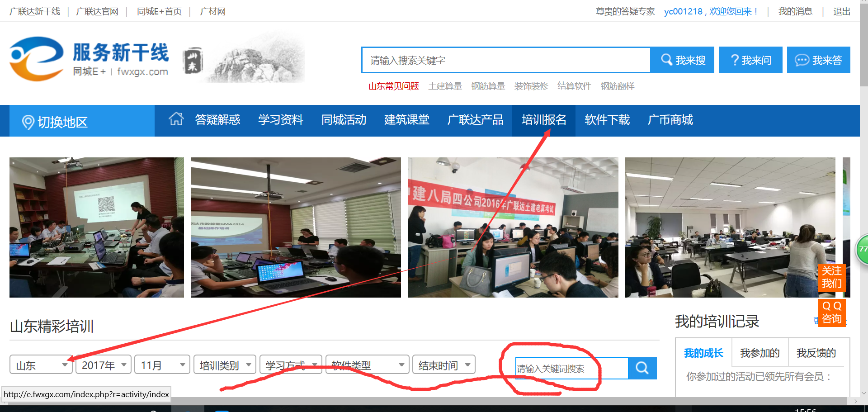This screenshot has height=412, width=868.
Task: Click the home icon in navigation bar
Action: 176,119
